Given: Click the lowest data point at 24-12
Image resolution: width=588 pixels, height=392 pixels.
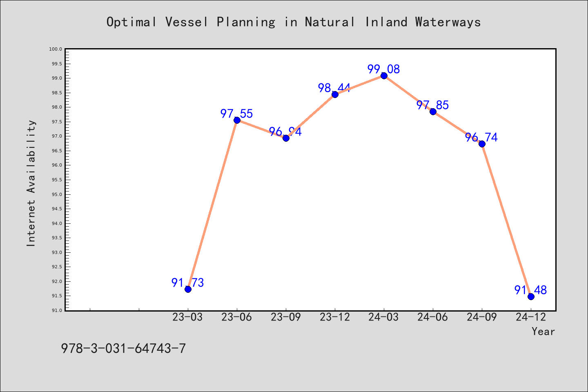Looking at the screenshot, I should pyautogui.click(x=531, y=296).
